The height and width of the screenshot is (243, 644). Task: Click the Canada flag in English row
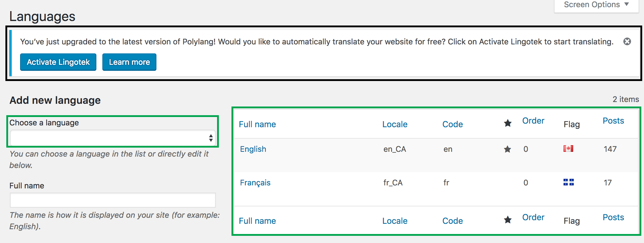pos(568,148)
